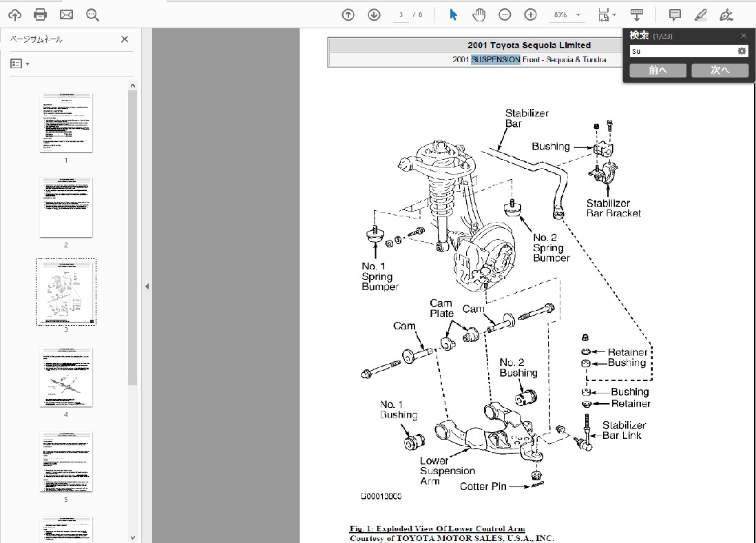Select page 4 thumbnail
The image size is (756, 543).
coord(66,378)
